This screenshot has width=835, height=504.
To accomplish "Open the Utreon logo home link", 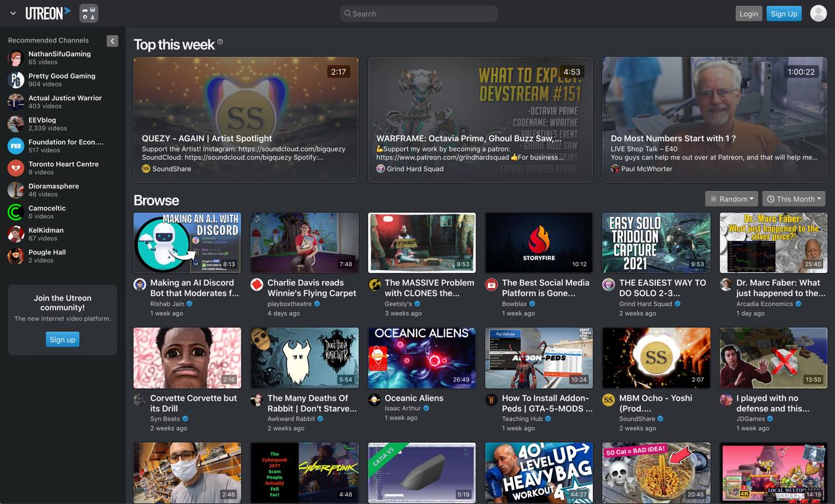I will pos(48,13).
